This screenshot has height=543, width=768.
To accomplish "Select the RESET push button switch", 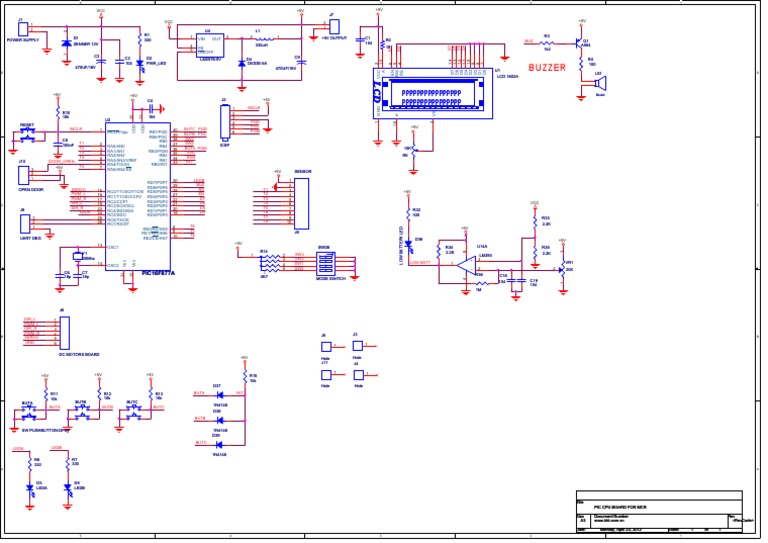I will tap(27, 134).
